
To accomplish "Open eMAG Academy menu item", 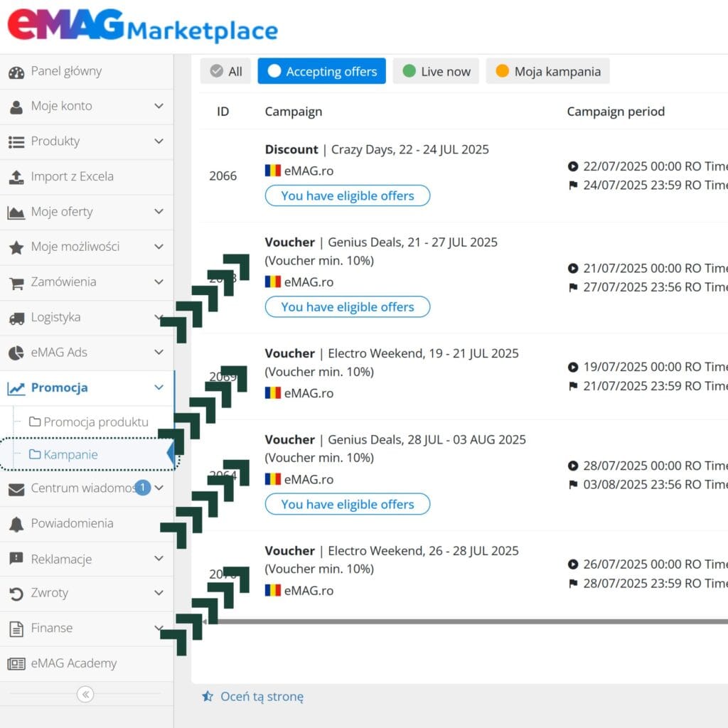I will point(87,663).
